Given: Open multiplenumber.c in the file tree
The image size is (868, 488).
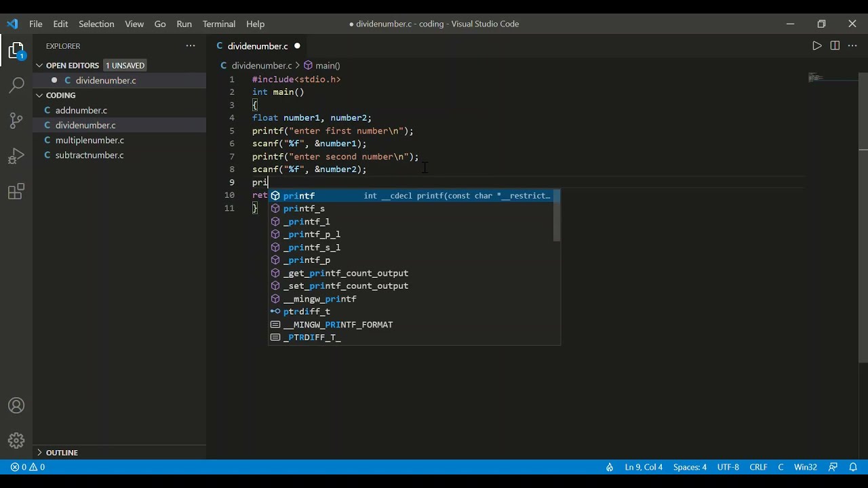Looking at the screenshot, I should (x=119, y=140).
